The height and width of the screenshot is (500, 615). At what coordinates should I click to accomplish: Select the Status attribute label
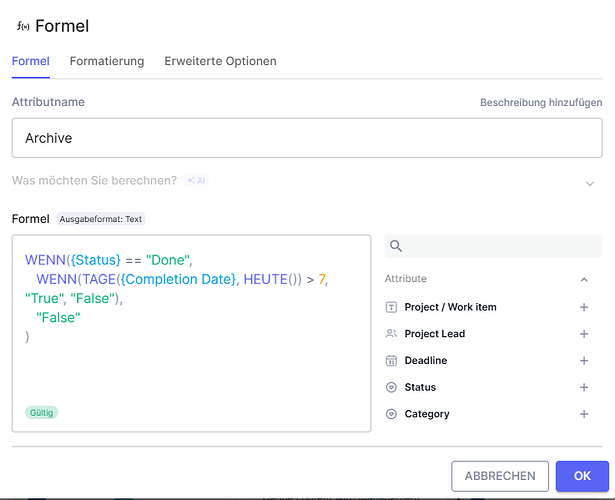[420, 387]
